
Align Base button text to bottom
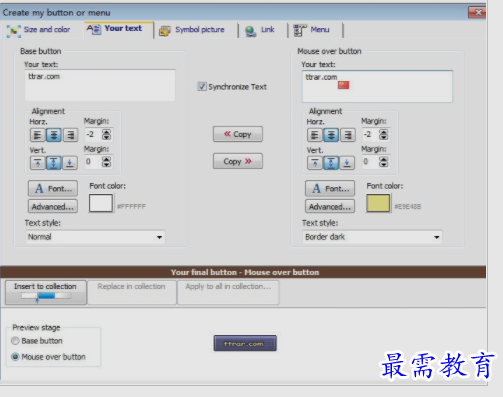70,163
